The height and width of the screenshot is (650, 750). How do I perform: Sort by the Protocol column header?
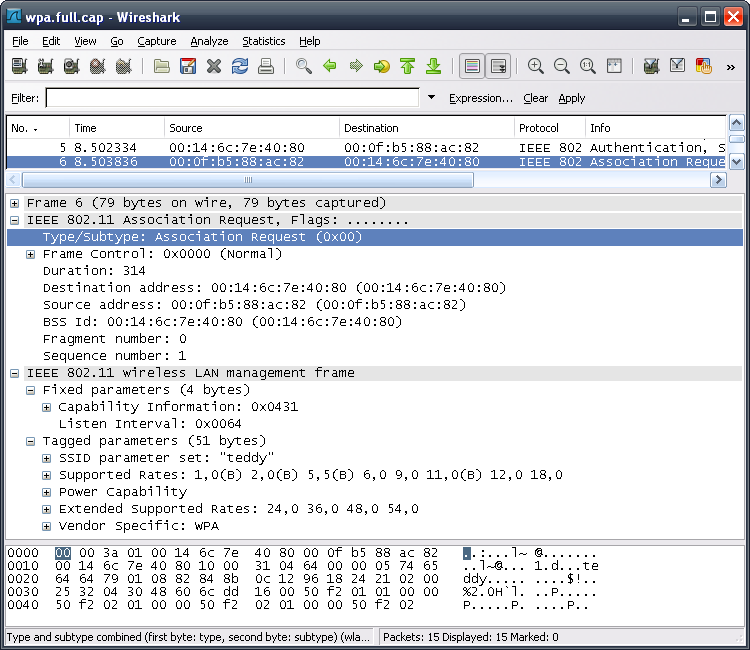(550, 128)
